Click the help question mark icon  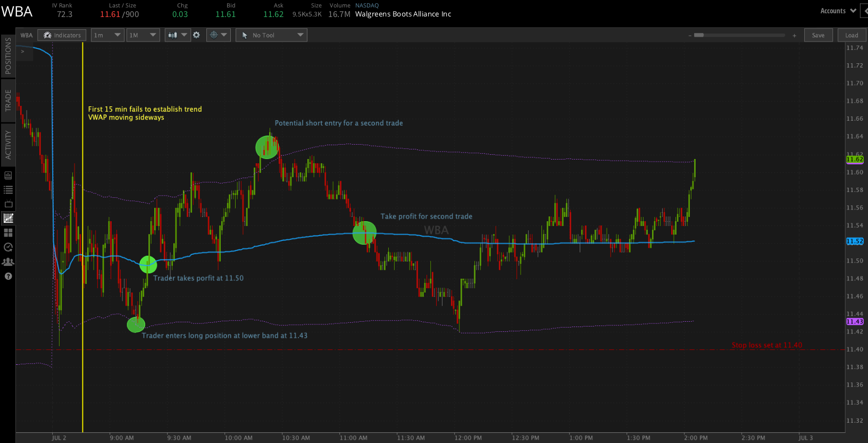(x=8, y=276)
